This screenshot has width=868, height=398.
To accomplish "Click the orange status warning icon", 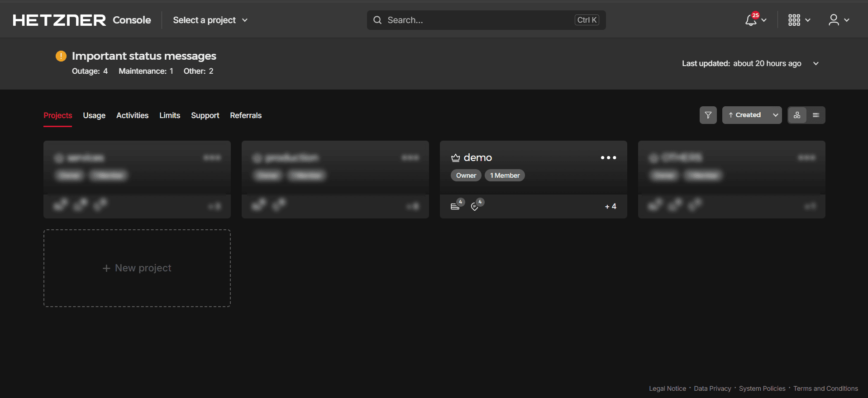I will [61, 56].
